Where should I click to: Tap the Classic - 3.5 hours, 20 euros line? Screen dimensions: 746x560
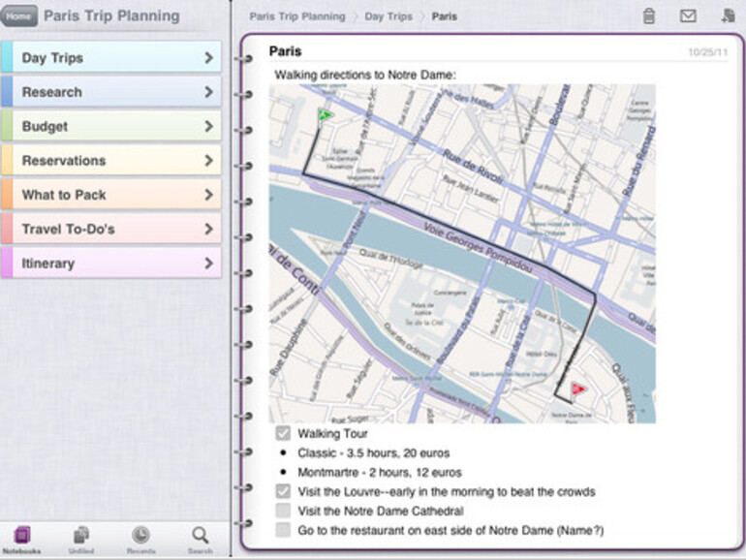pos(373,453)
